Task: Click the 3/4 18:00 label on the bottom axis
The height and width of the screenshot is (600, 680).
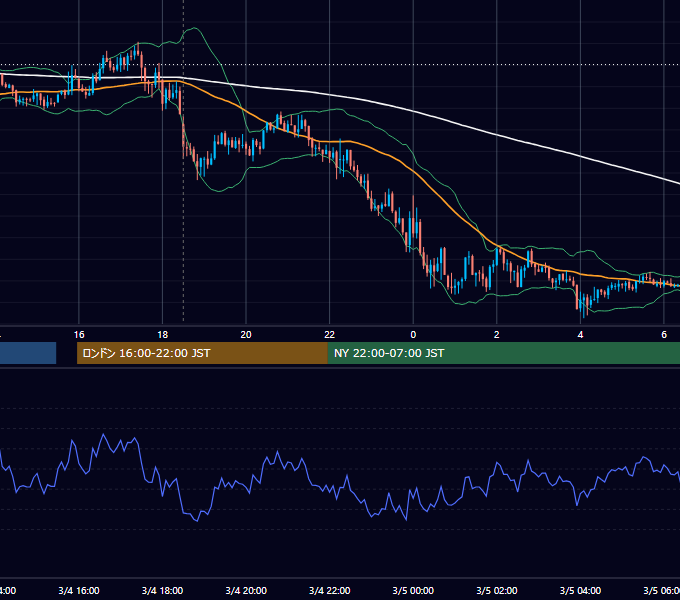Action: point(163,590)
